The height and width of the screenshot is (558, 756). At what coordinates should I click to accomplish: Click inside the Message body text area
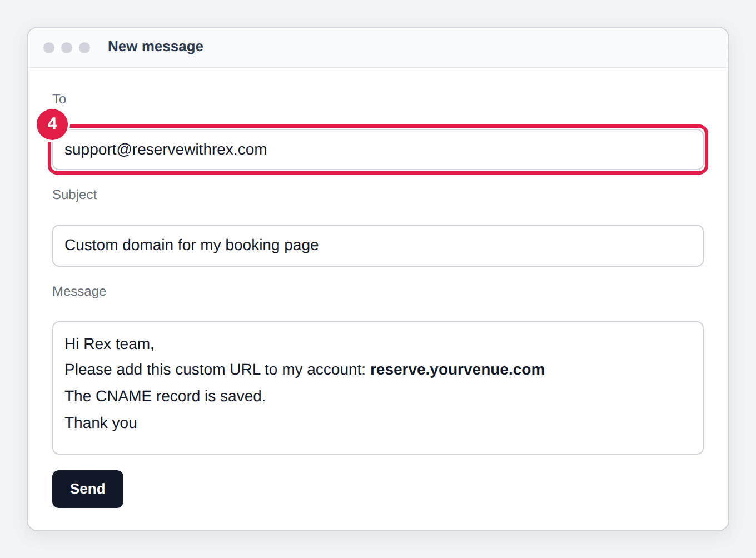tap(378, 388)
